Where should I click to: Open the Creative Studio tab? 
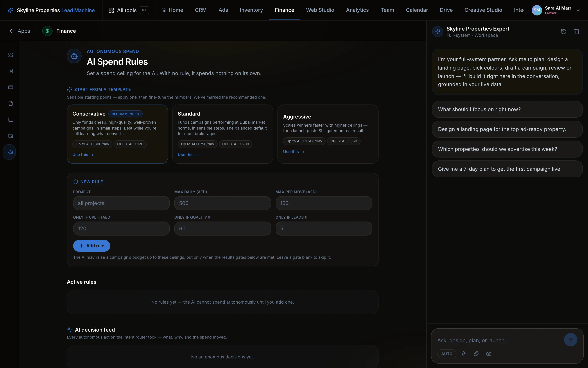pos(483,10)
